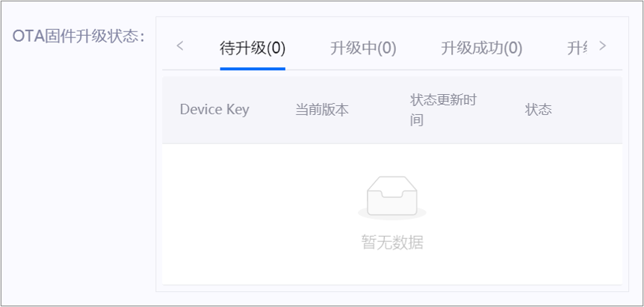
Task: Click the 当前版本 column header
Action: tap(322, 110)
